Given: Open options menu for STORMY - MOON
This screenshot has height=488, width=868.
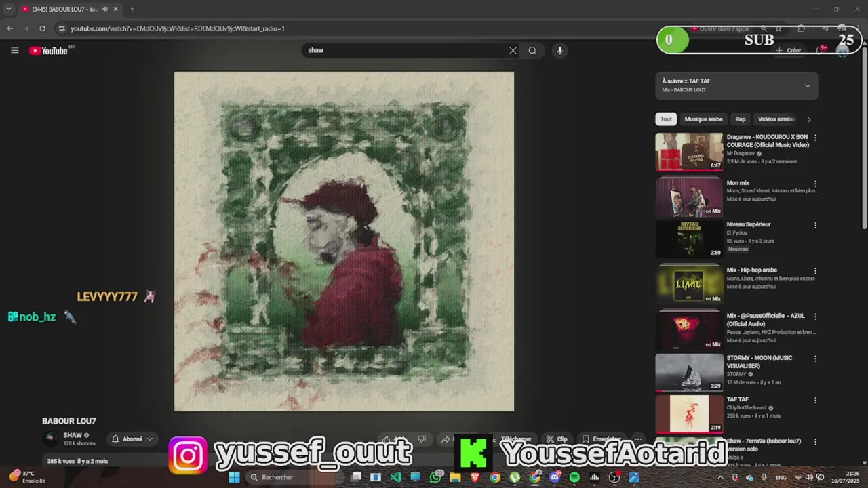Looking at the screenshot, I should coord(815,359).
